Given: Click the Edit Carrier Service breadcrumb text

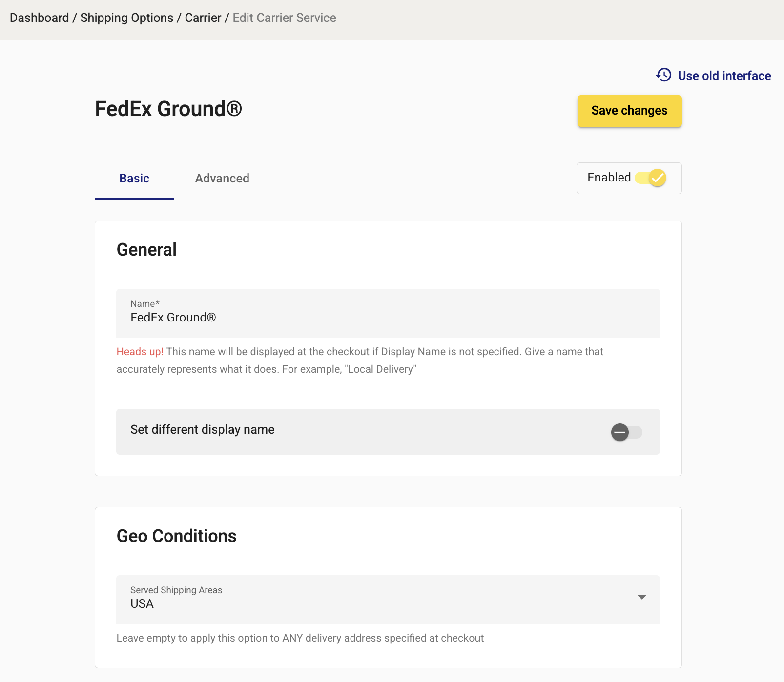Looking at the screenshot, I should point(284,18).
